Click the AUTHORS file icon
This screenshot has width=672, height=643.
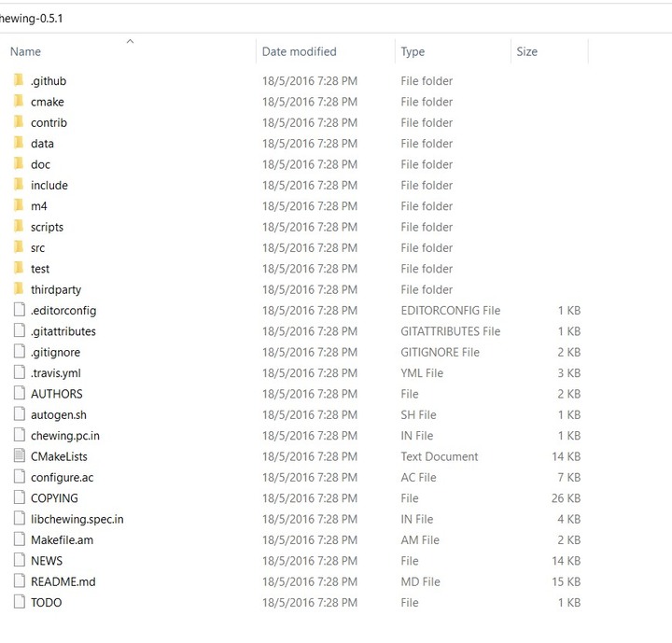tap(20, 393)
